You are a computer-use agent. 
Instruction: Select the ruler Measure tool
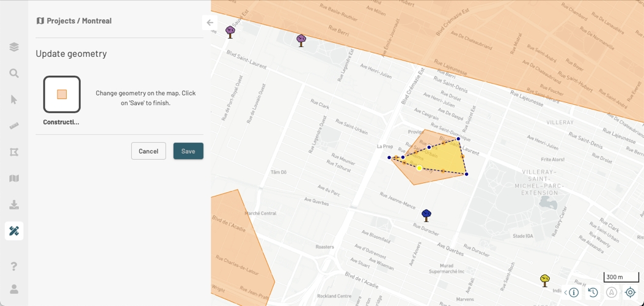point(14,125)
